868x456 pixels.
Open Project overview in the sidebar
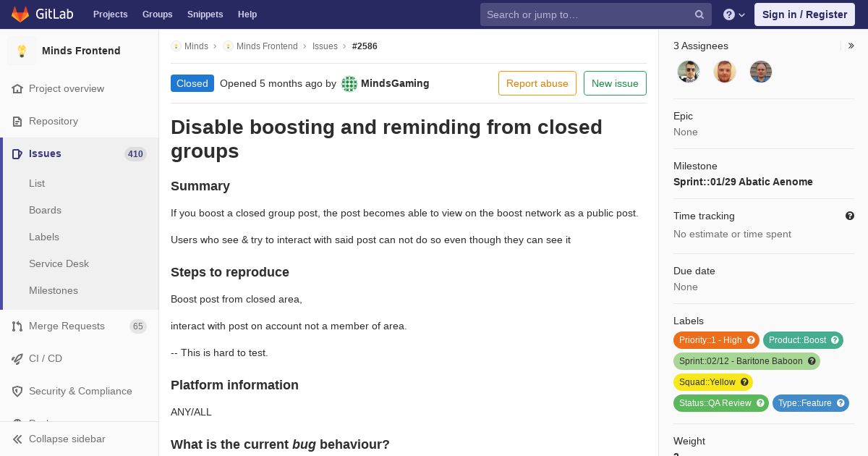pos(67,88)
